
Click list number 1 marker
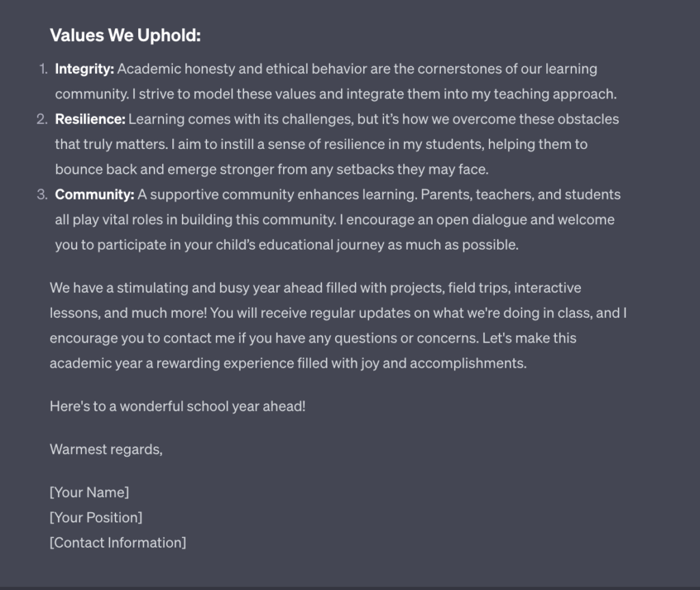click(x=43, y=69)
